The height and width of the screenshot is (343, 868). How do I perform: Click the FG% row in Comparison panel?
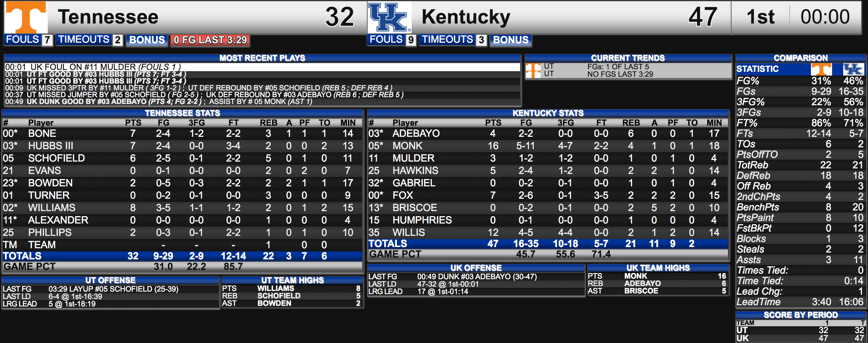pyautogui.click(x=800, y=81)
